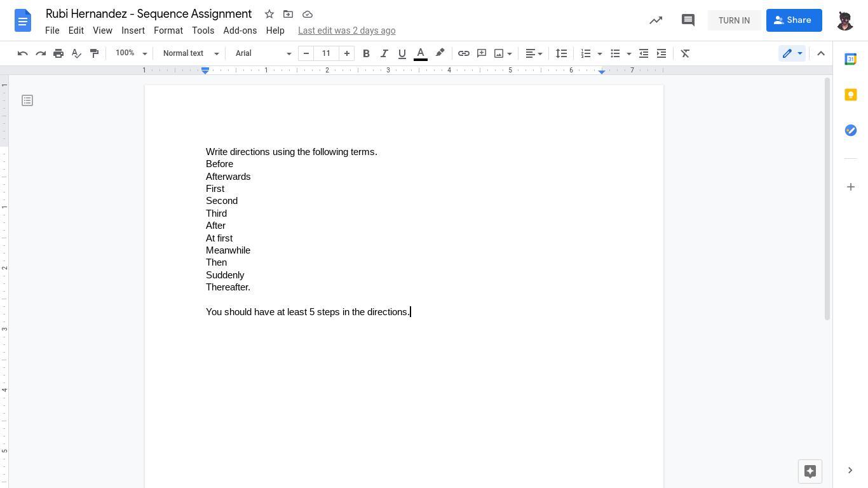The image size is (868, 488).
Task: Open the comment history icon
Action: pyautogui.click(x=688, y=20)
